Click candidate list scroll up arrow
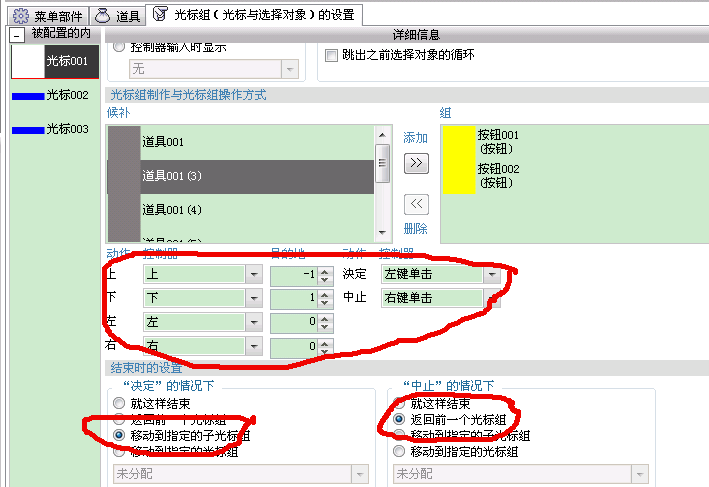 383,134
